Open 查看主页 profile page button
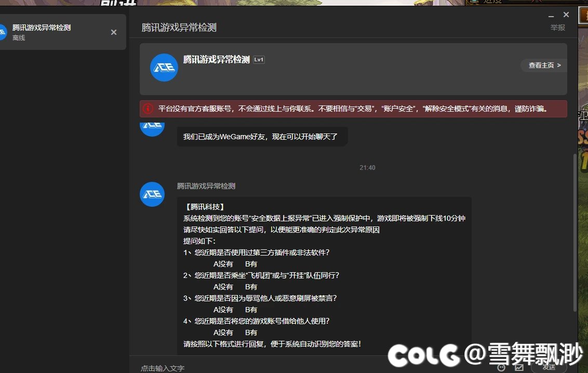The height and width of the screenshot is (373, 588). 544,65
